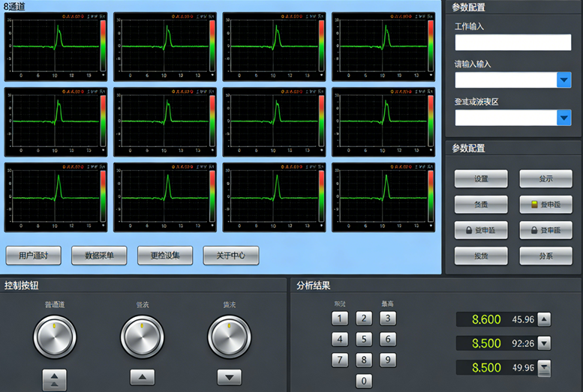Toggle the left lock-icon button
Image resolution: width=583 pixels, height=392 pixels.
click(x=480, y=231)
